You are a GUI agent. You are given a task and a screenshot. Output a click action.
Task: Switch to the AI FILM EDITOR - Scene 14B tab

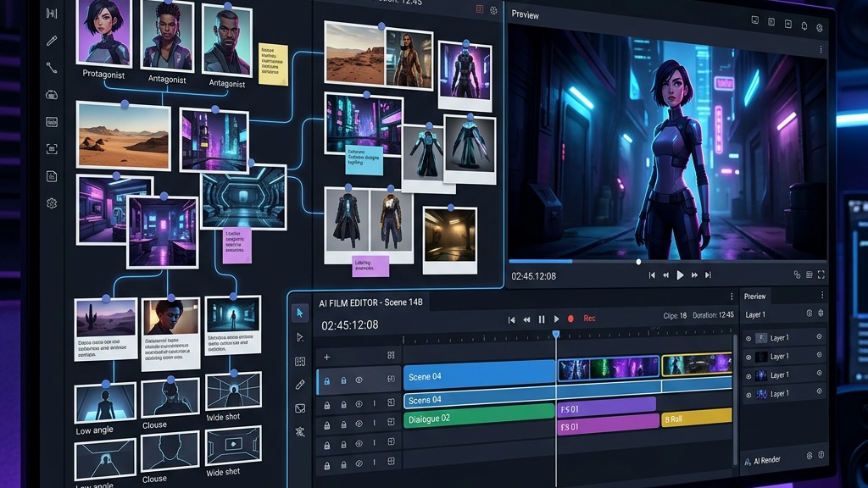click(x=370, y=303)
